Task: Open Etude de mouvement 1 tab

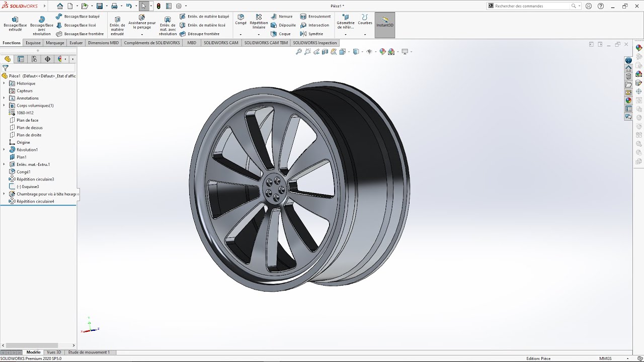Action: click(x=89, y=352)
